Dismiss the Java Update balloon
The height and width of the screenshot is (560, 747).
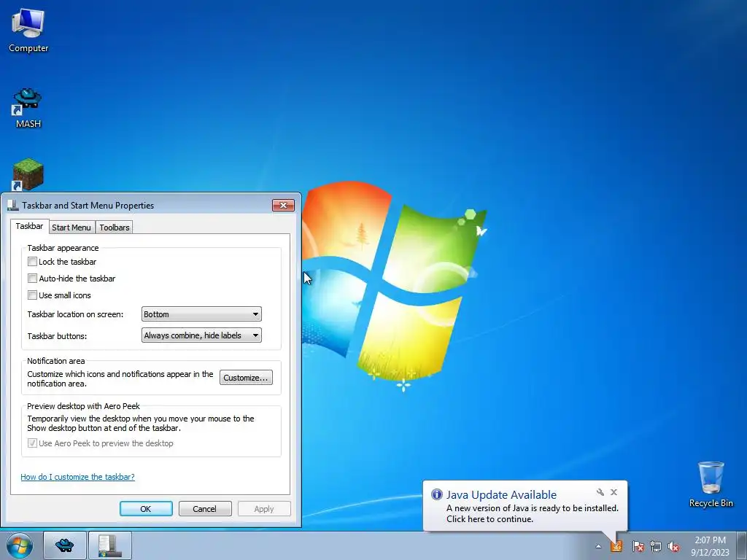(614, 492)
